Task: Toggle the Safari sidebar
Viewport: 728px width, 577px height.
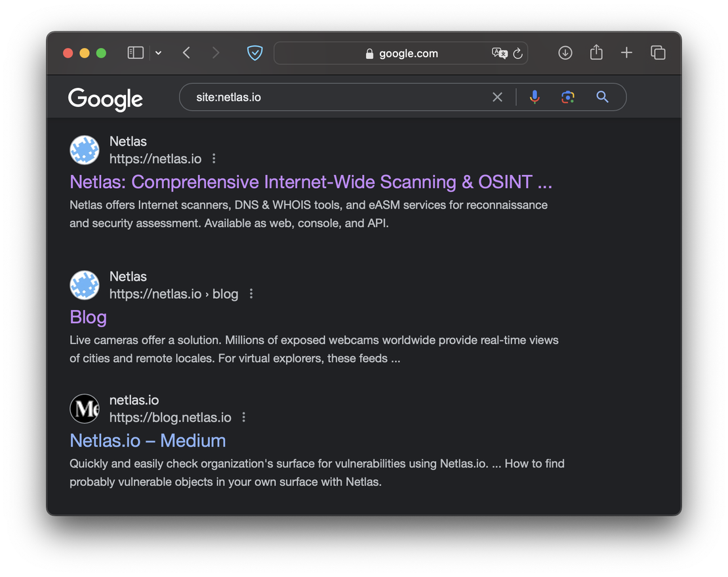Action: click(x=135, y=52)
